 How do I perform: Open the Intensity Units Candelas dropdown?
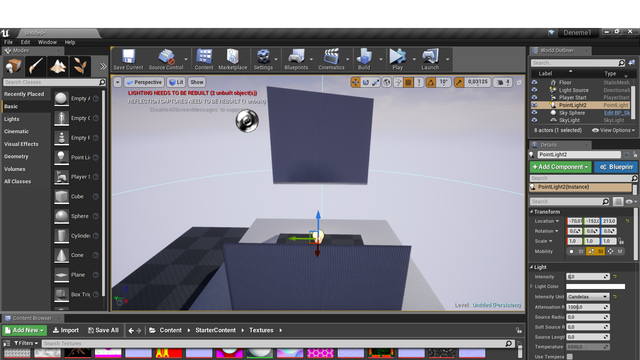coord(588,297)
